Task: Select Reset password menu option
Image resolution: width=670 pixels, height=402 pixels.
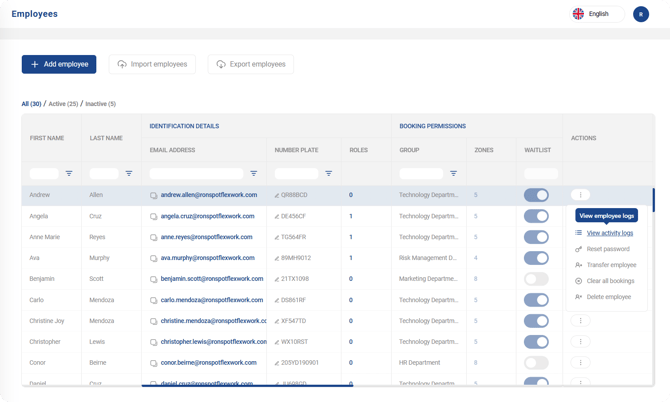Action: click(x=602, y=249)
